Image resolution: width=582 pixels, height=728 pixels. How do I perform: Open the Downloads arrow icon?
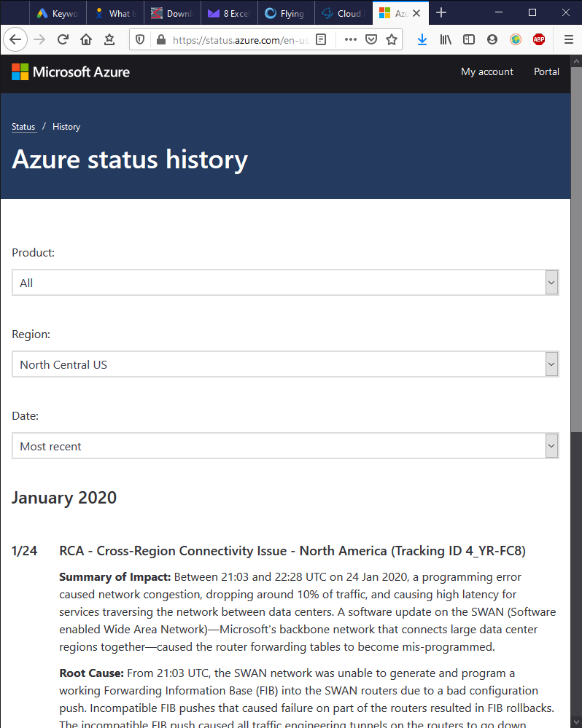422,39
